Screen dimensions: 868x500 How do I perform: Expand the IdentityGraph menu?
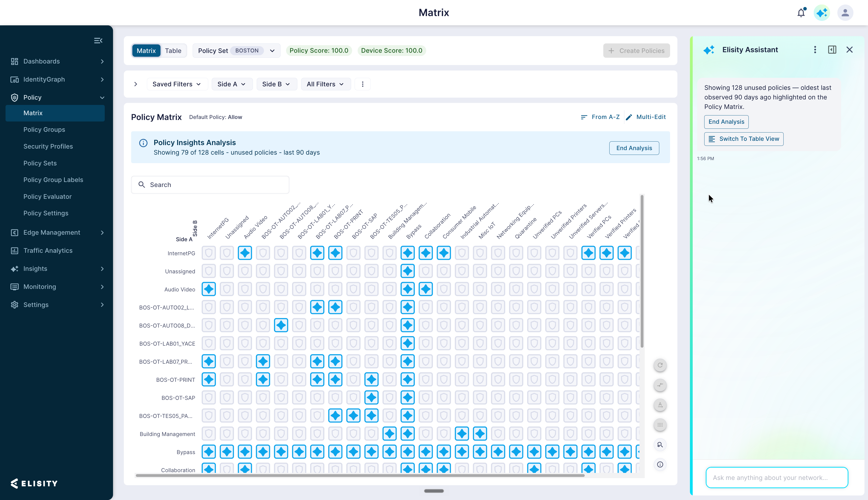pos(102,79)
